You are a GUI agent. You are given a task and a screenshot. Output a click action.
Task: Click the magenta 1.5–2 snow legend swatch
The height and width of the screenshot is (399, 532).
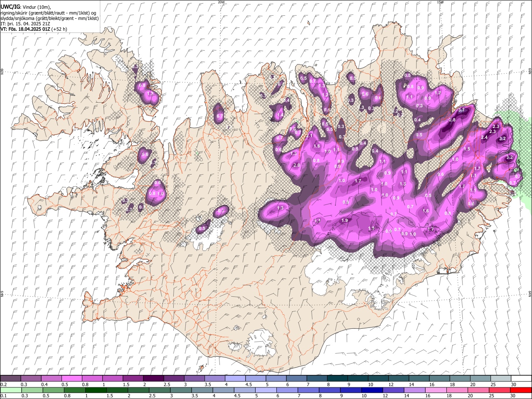(133, 378)
